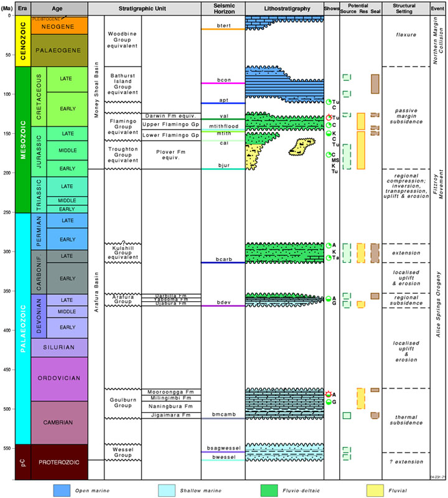Click the solid green source box in the Cambrian
This screenshot has height=498, width=448.
347,415
